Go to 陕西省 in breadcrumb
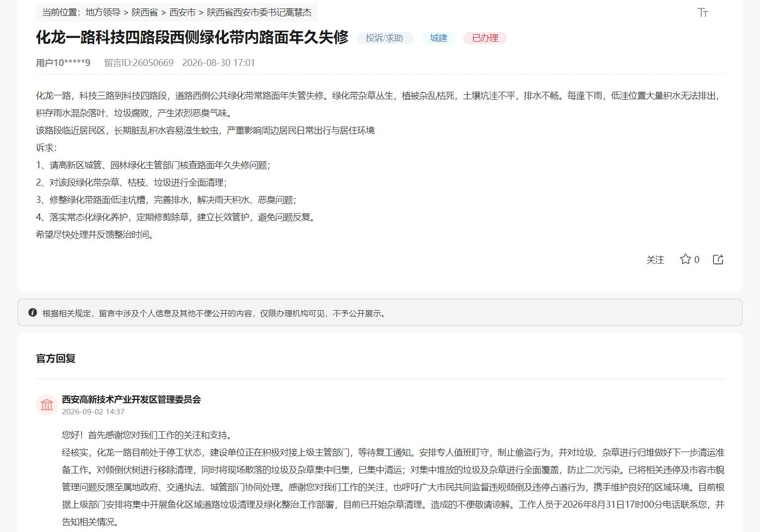Screen dimensions: 760x532 [x=145, y=12]
